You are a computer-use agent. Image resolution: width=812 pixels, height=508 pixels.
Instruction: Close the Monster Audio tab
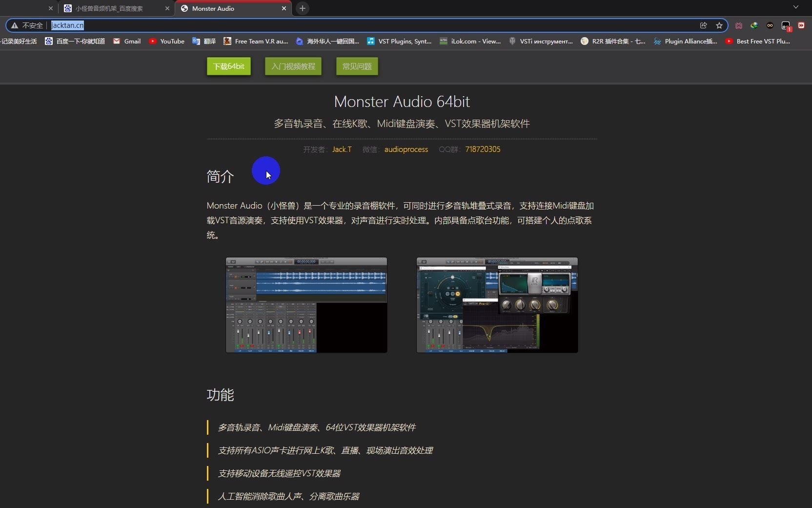tap(284, 8)
